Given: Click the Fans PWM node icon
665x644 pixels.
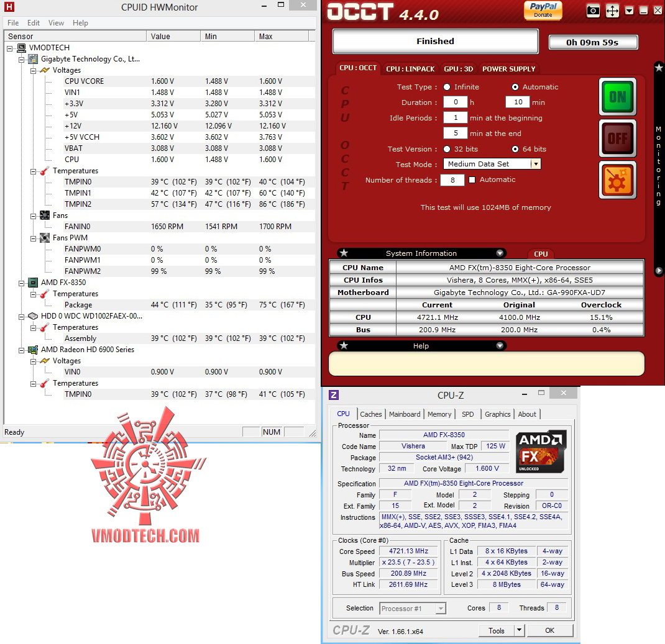Looking at the screenshot, I should [x=45, y=238].
